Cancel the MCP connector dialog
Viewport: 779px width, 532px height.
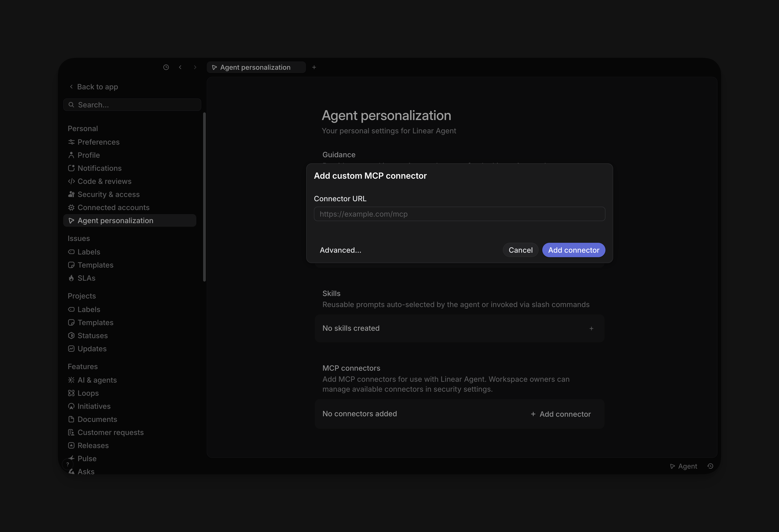click(x=520, y=250)
